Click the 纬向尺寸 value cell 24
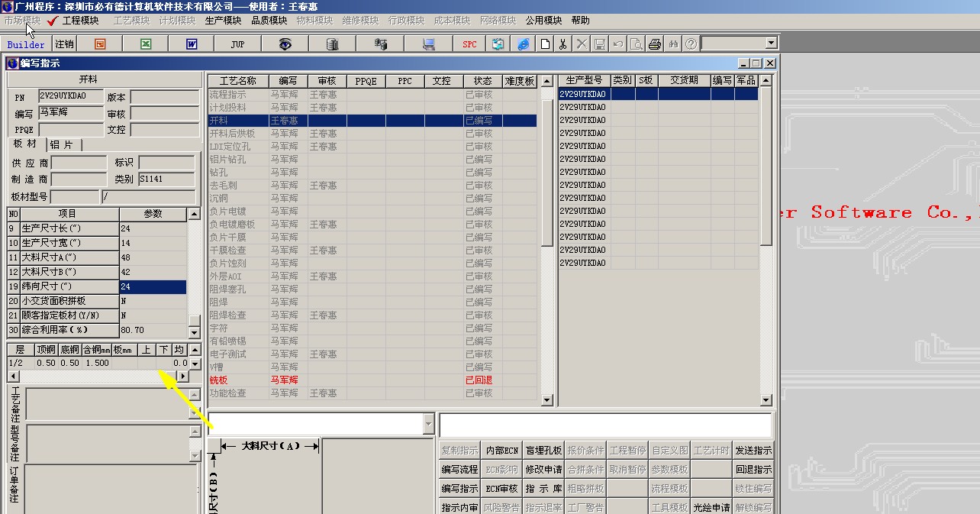 click(x=153, y=286)
